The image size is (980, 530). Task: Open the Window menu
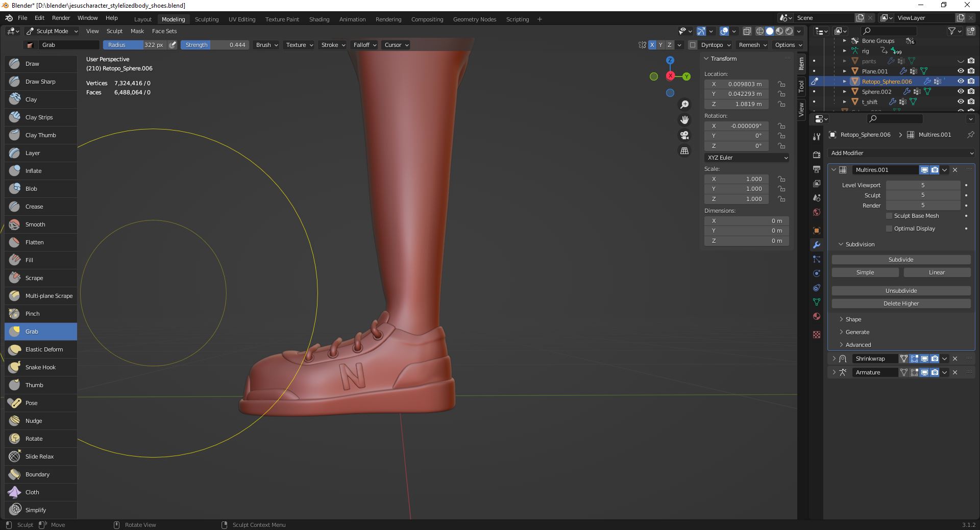(87, 18)
